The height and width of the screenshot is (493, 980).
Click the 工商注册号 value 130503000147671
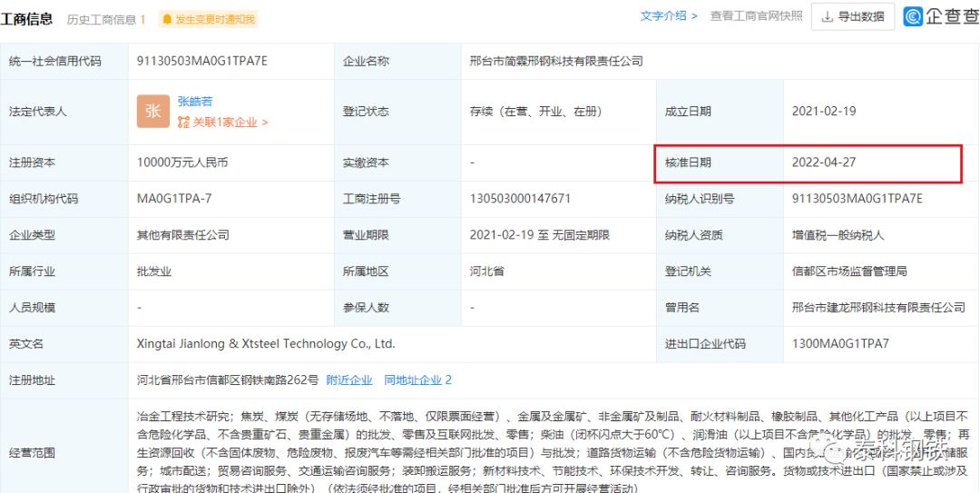(520, 199)
